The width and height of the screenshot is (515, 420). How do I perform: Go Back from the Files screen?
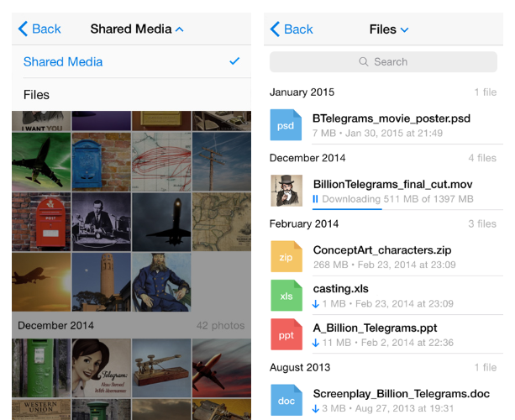292,29
